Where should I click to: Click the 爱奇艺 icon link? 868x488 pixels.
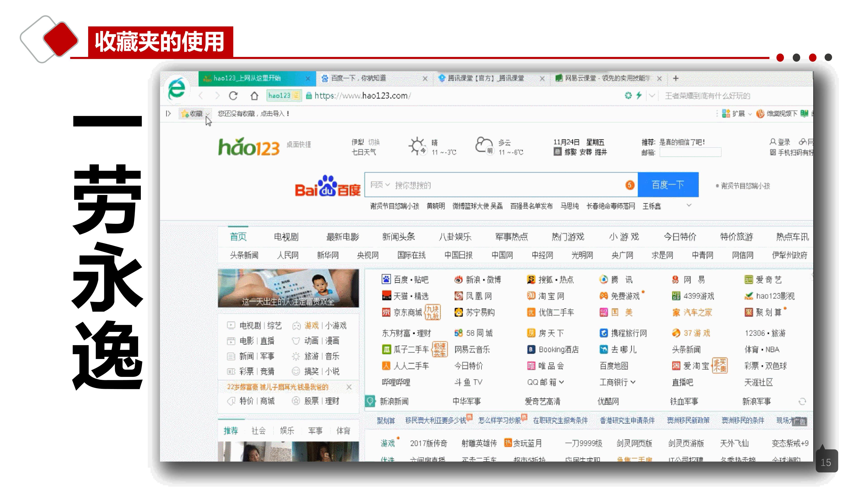pyautogui.click(x=763, y=279)
